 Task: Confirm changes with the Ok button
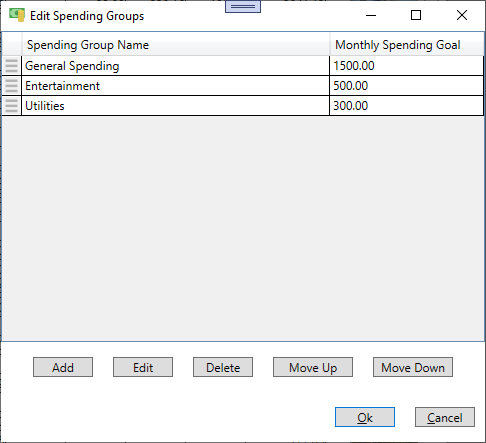point(365,417)
